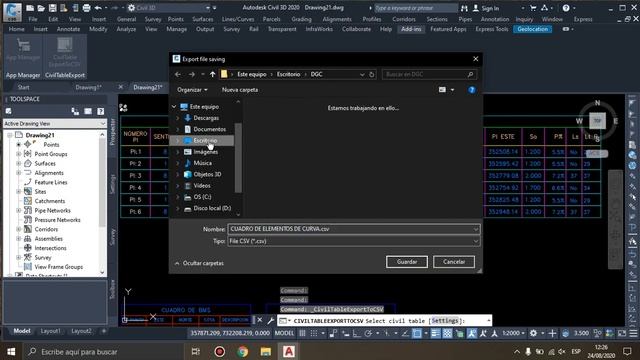Click the Undo arrow in quick access toolbar
The image size is (640, 360).
(98, 8)
